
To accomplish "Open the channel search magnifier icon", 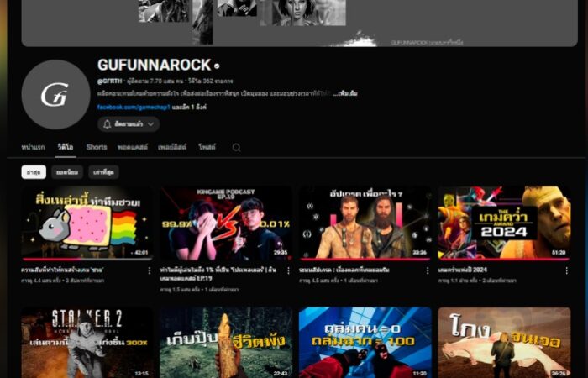I will click(x=236, y=147).
